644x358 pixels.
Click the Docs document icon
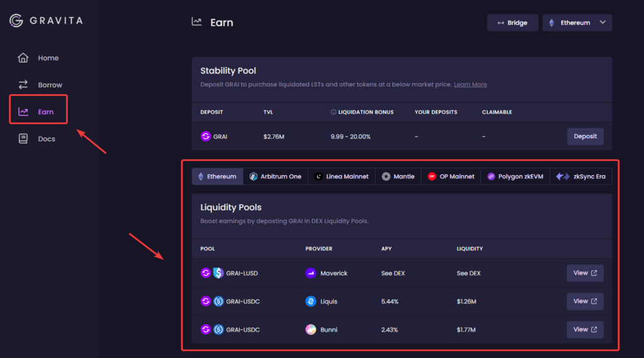pos(23,139)
